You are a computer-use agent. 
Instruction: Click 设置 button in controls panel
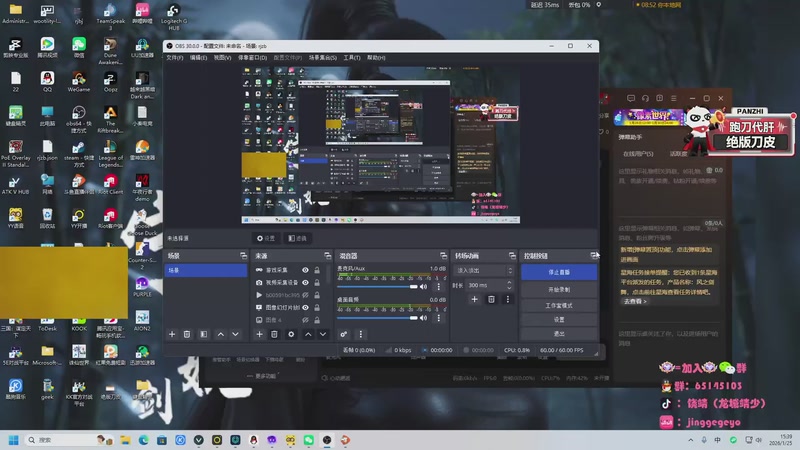click(x=559, y=319)
